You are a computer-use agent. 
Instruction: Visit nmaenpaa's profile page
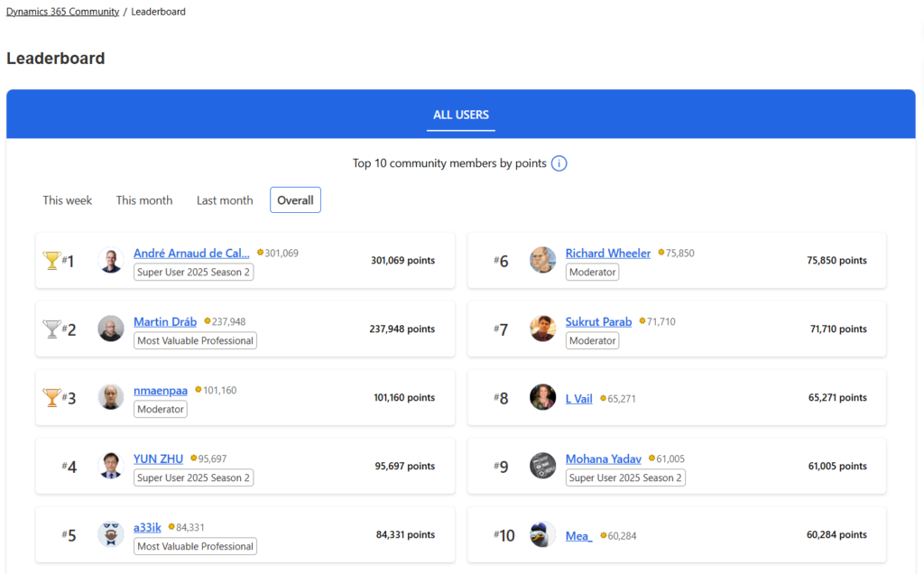(x=161, y=390)
